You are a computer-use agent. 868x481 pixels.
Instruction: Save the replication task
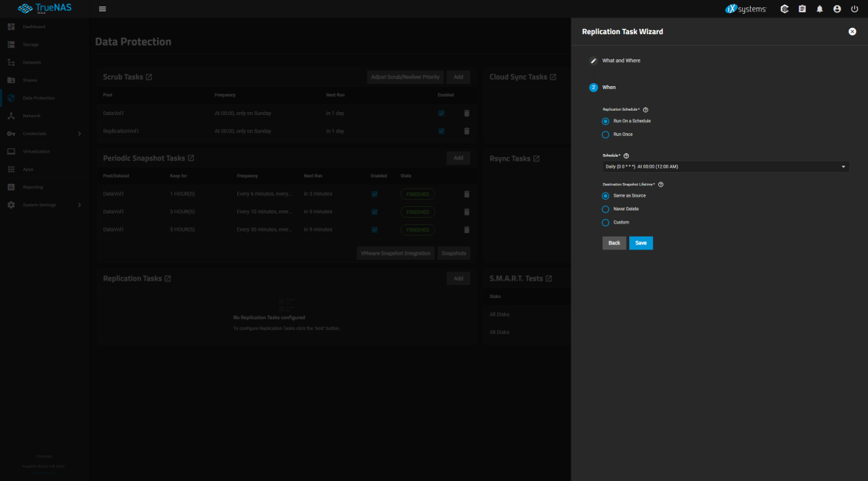[641, 243]
